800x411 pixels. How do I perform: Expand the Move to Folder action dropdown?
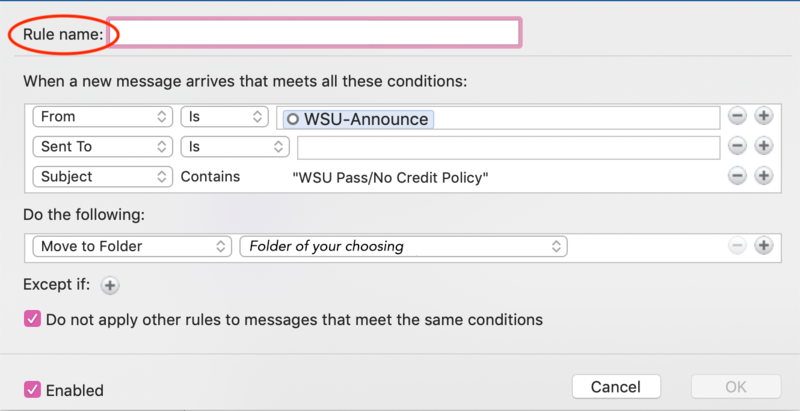[x=131, y=246]
